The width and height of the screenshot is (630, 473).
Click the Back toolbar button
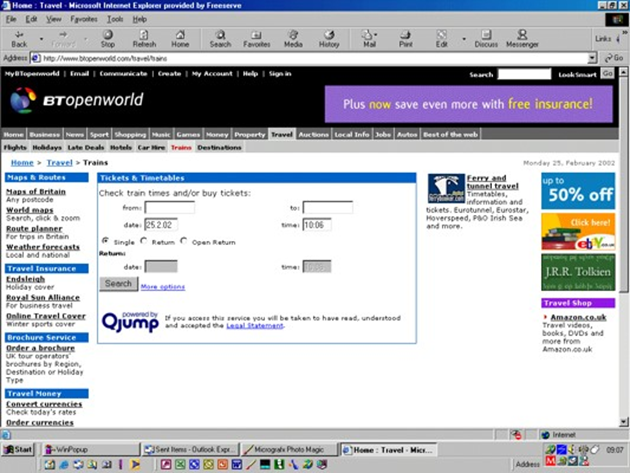click(x=19, y=39)
